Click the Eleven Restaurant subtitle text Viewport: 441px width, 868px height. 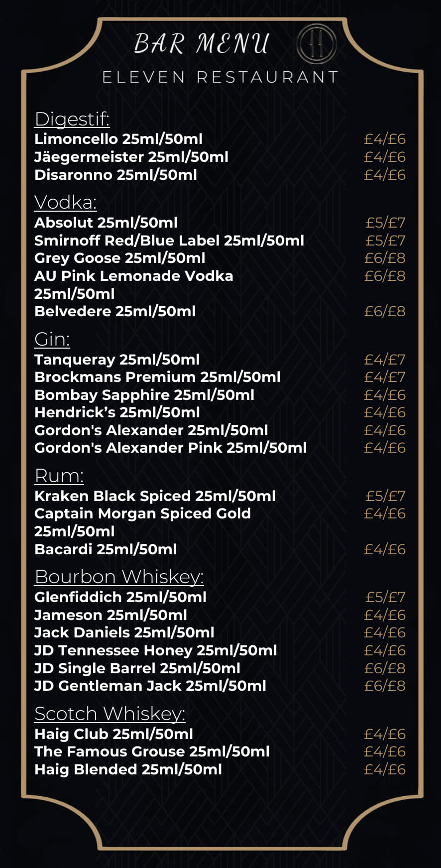click(x=220, y=77)
